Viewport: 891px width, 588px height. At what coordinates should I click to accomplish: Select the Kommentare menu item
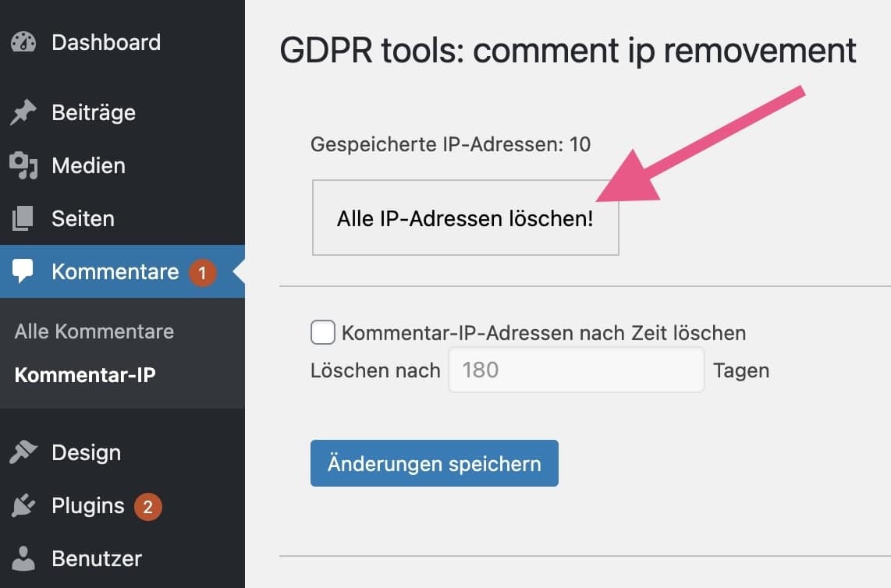coord(122,271)
